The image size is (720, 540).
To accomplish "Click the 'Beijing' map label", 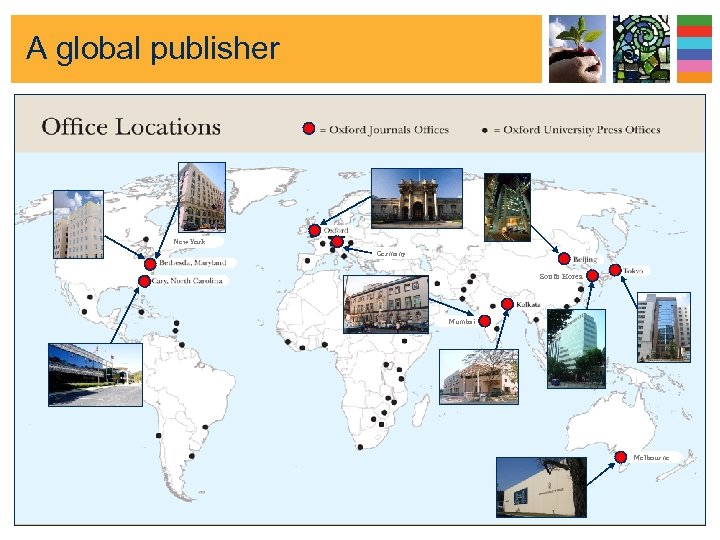I will [x=585, y=259].
